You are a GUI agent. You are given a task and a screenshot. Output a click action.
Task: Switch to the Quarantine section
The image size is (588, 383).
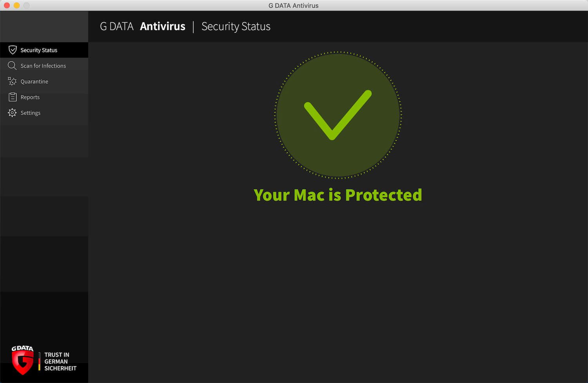34,81
